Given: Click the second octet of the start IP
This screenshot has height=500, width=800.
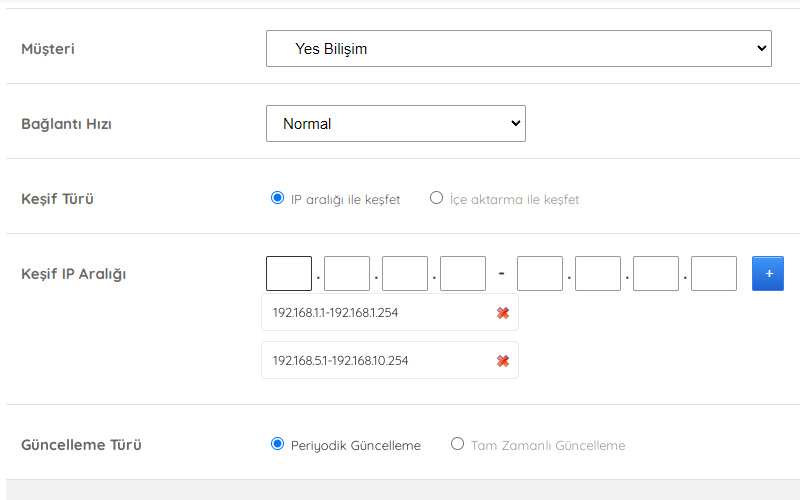Looking at the screenshot, I should click(x=347, y=273).
